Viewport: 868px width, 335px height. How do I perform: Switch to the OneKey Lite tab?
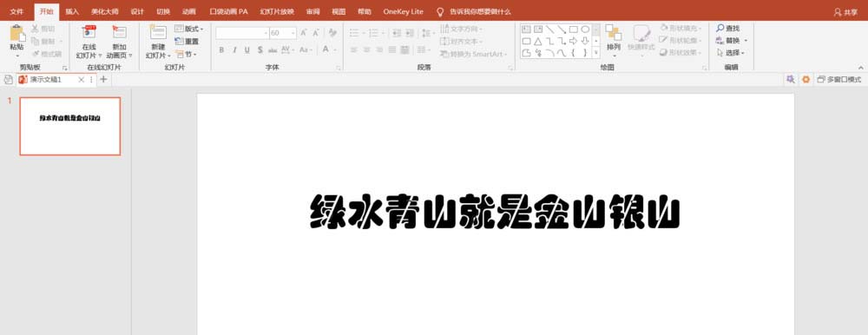pyautogui.click(x=403, y=11)
